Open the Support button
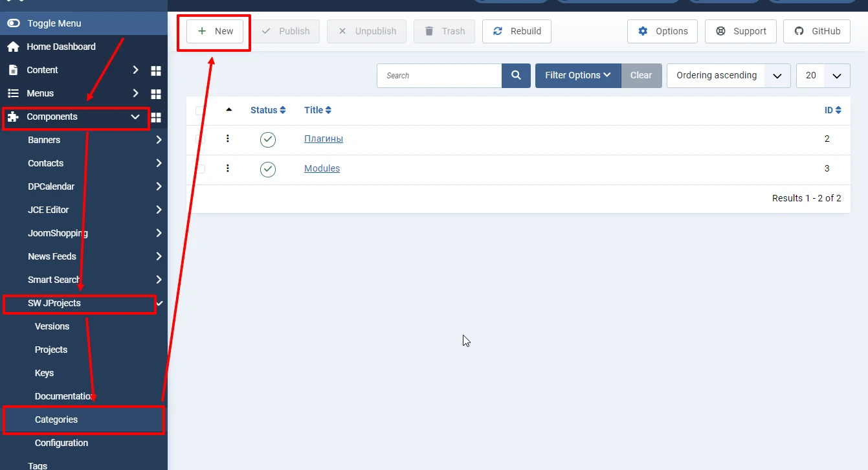 pos(740,31)
